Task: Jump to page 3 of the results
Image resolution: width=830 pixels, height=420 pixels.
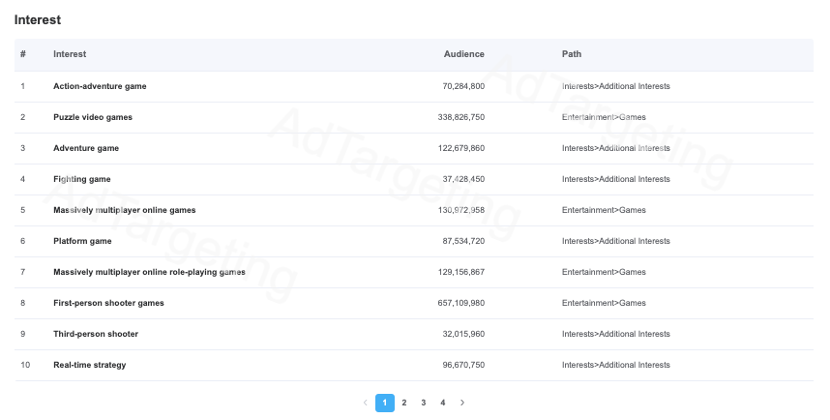Action: coord(423,403)
